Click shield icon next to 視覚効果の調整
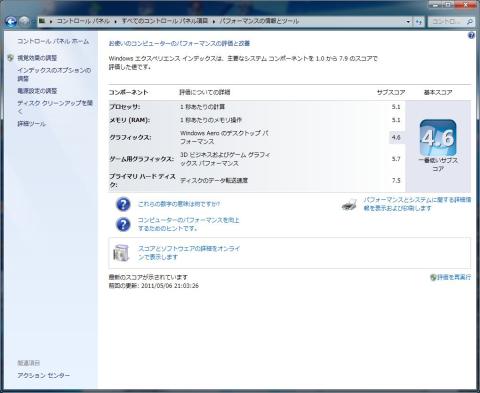480x393 pixels. 11,58
